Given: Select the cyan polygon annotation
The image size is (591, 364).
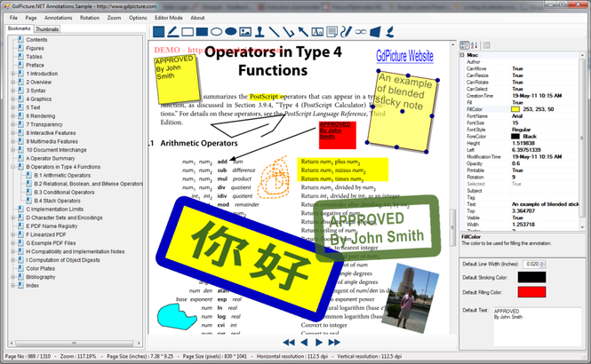Looking at the screenshot, I should coord(176,317).
